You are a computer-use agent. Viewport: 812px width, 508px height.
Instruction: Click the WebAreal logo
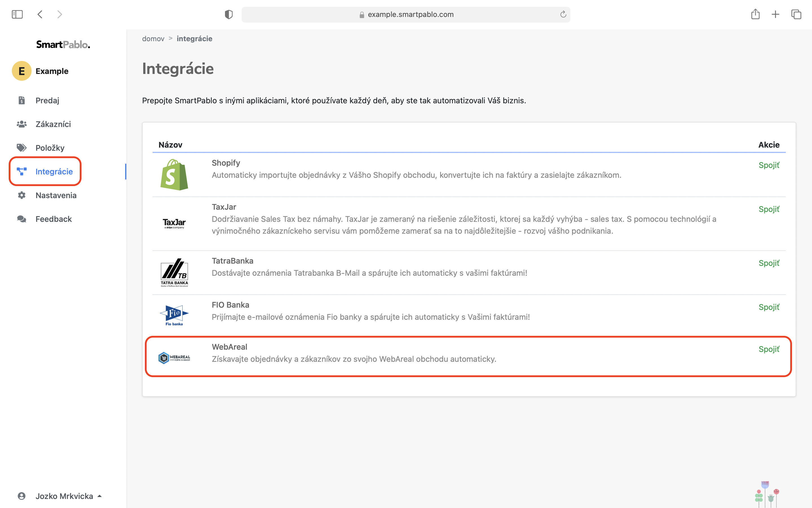click(x=174, y=358)
